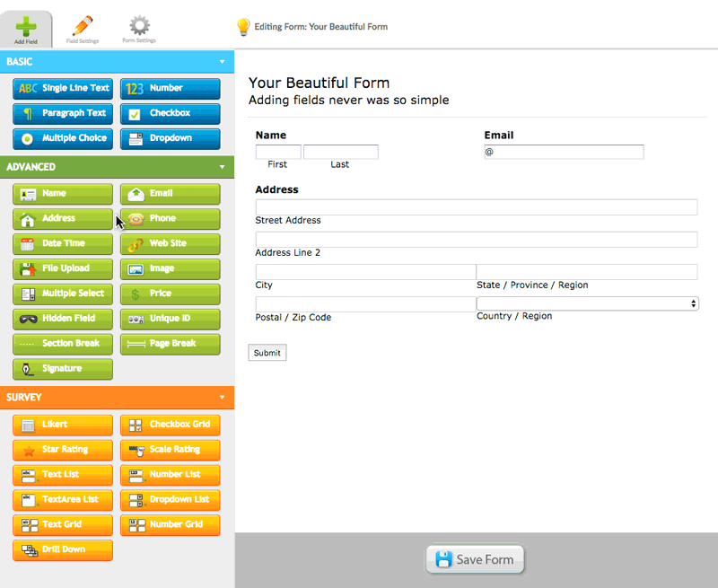Add a File Upload field
This screenshot has height=588, width=718.
click(x=63, y=268)
